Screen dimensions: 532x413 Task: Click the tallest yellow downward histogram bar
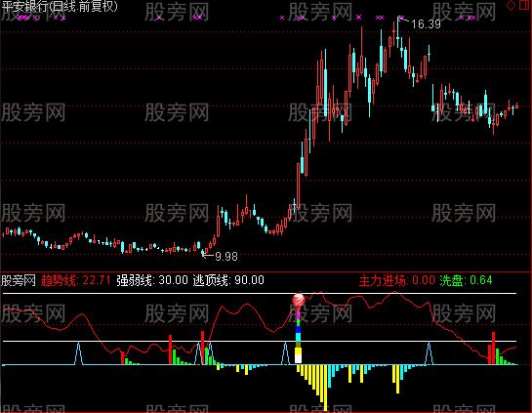[x=326, y=388]
